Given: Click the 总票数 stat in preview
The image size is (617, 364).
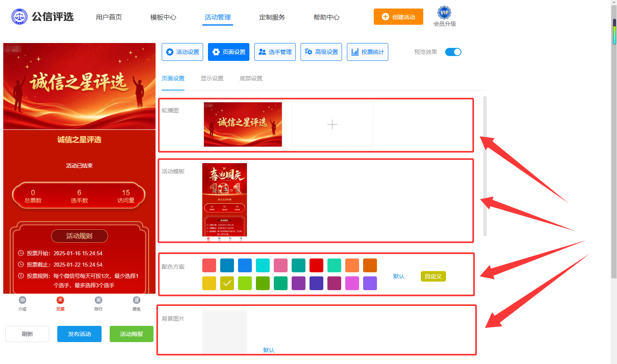Looking at the screenshot, I should [x=33, y=196].
